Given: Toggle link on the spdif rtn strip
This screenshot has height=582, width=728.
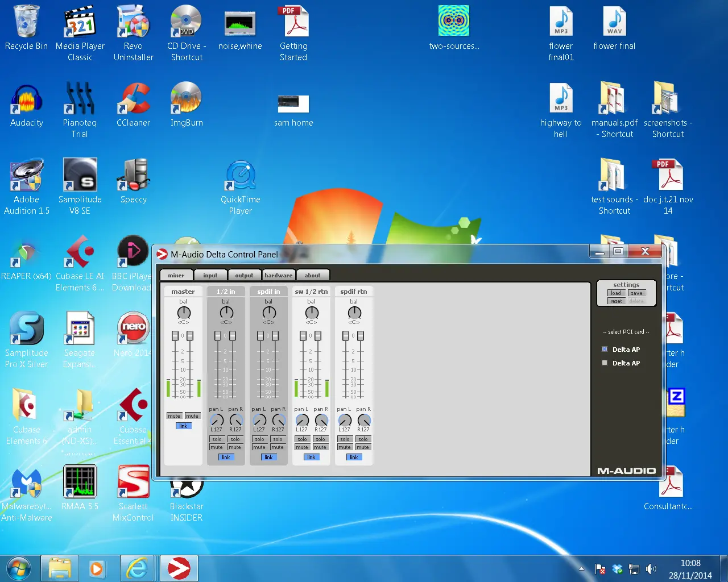Looking at the screenshot, I should 354,457.
